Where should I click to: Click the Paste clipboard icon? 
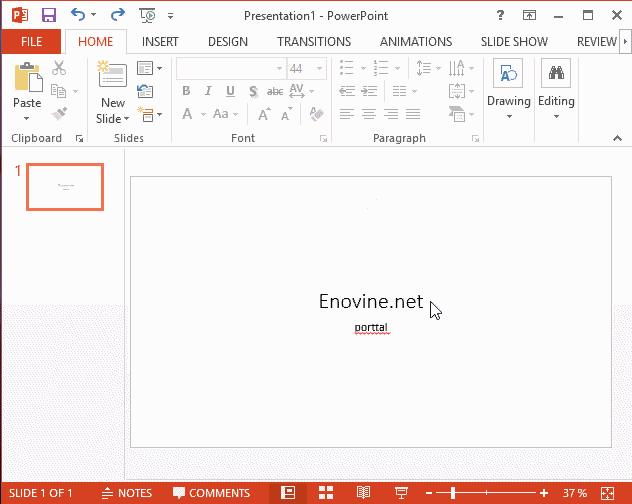coord(27,78)
